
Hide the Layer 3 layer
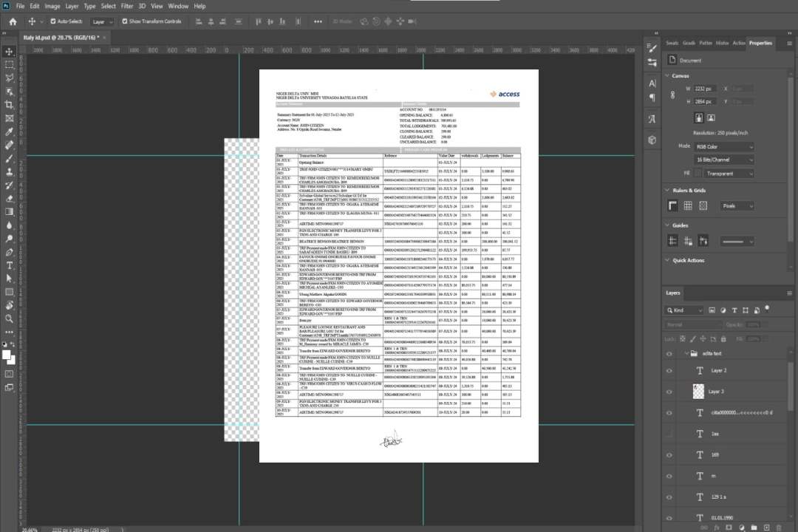point(669,392)
